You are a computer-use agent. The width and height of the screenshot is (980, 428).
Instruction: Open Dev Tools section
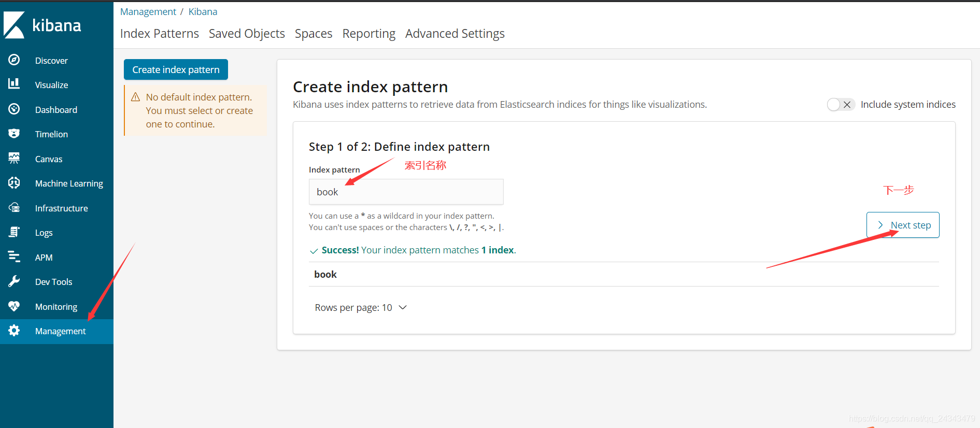[53, 282]
